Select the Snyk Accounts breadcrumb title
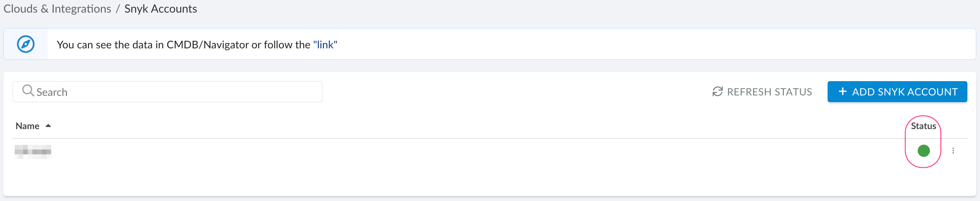Image resolution: width=980 pixels, height=201 pixels. click(x=160, y=9)
